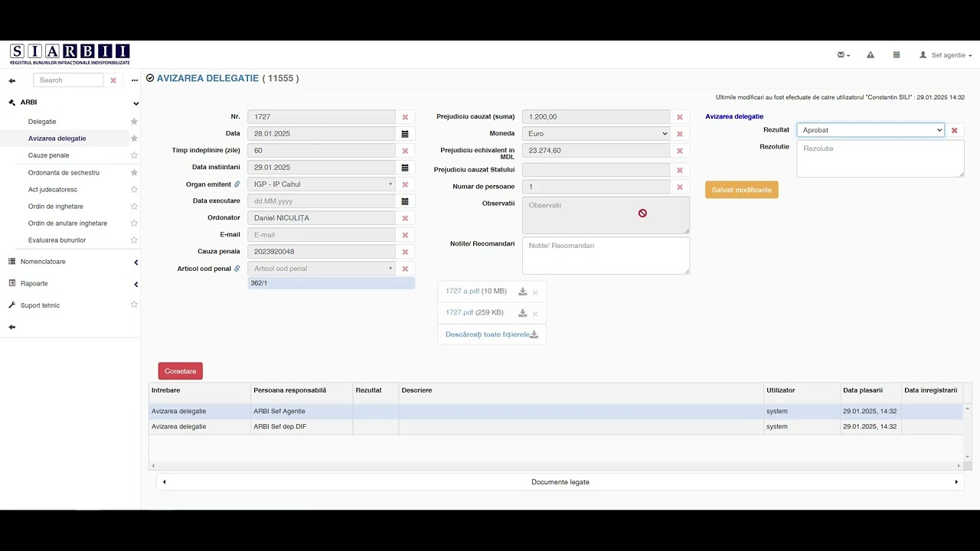Open the calculator icon in header

point(896,55)
